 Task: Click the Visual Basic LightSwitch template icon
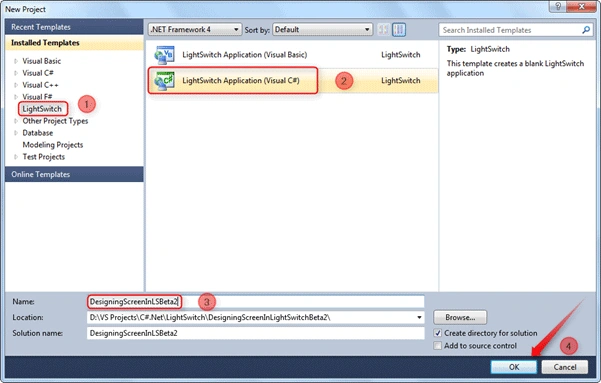[164, 55]
